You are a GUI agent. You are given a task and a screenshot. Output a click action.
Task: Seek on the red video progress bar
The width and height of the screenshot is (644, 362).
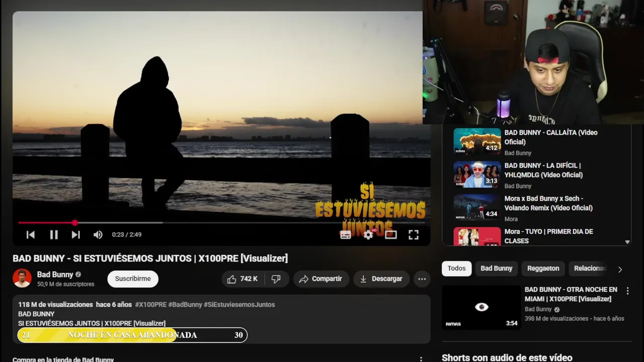(221, 222)
